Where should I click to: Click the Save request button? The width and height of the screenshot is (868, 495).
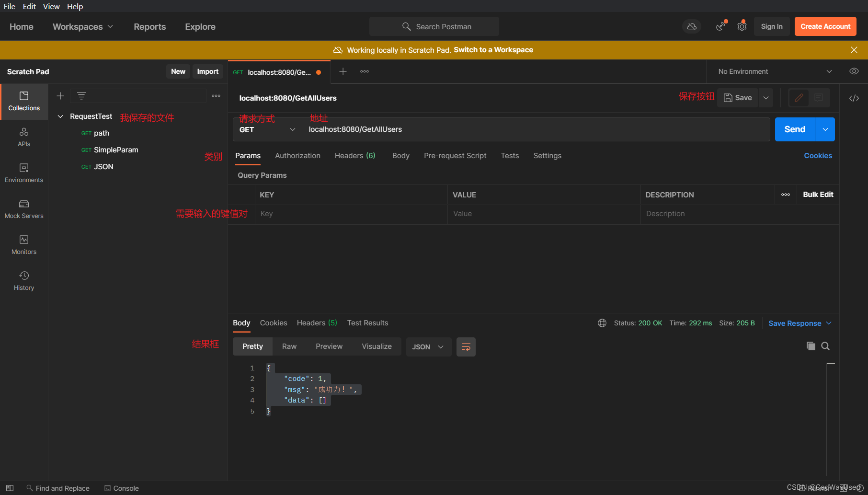738,98
